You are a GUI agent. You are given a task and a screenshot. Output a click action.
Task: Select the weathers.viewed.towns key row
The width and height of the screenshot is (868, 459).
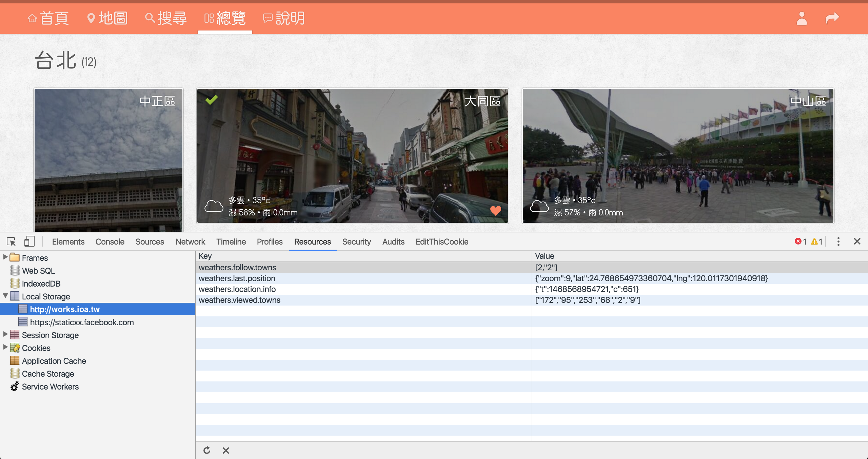coord(239,300)
